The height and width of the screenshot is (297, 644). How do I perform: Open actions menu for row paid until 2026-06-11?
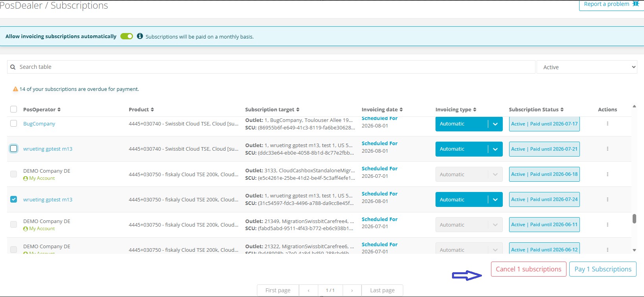[x=607, y=225]
